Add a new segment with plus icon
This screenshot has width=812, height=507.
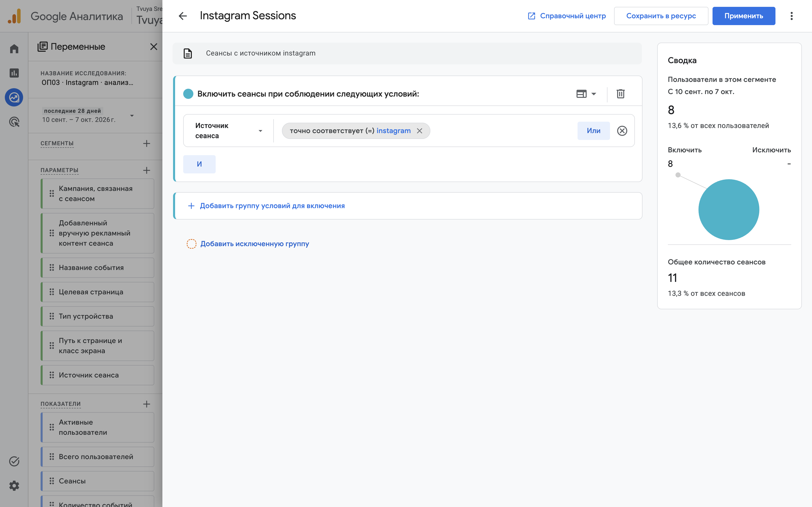[147, 143]
